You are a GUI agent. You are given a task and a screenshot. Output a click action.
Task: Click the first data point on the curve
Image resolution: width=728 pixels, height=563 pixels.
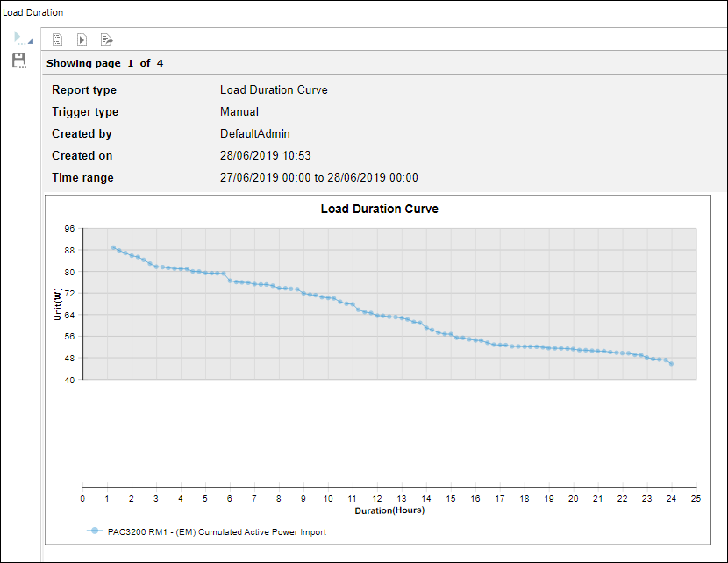113,247
